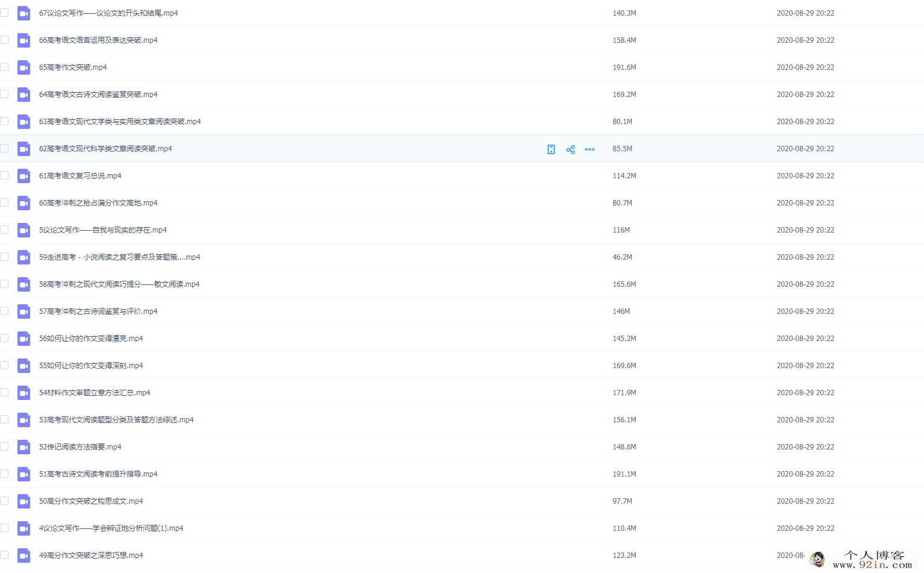Open file 5议论文写作——自我与现实的存在.mp4
This screenshot has height=573, width=924.
[x=103, y=230]
